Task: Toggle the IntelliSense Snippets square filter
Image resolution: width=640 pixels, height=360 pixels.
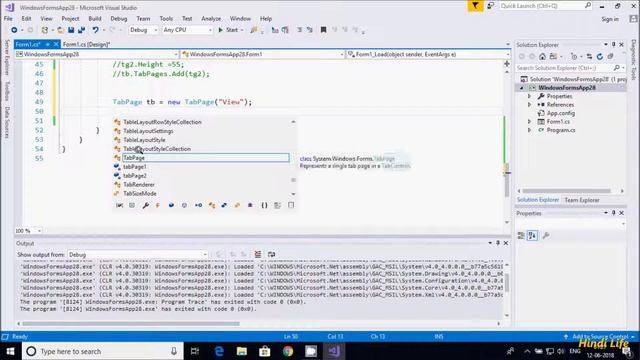Action: click(x=291, y=205)
